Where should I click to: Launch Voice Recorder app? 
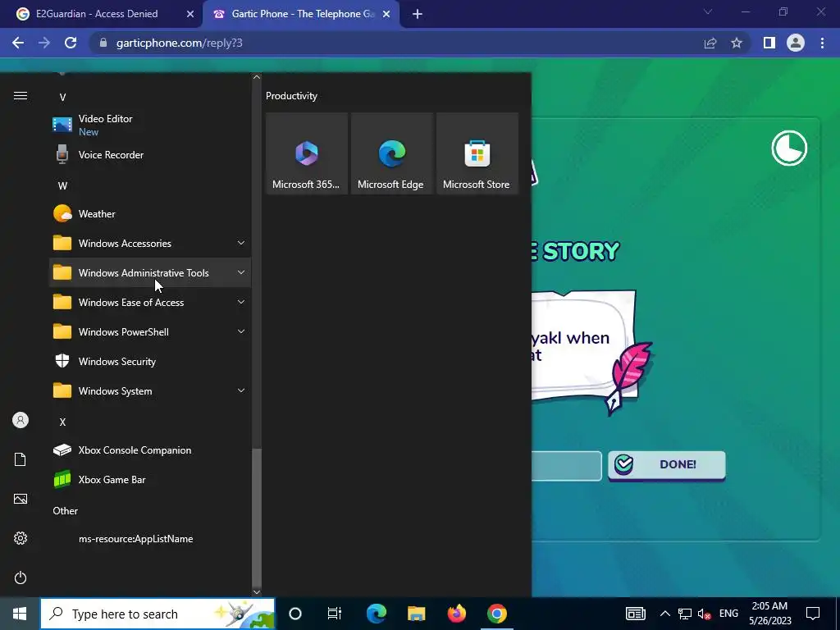pyautogui.click(x=150, y=155)
